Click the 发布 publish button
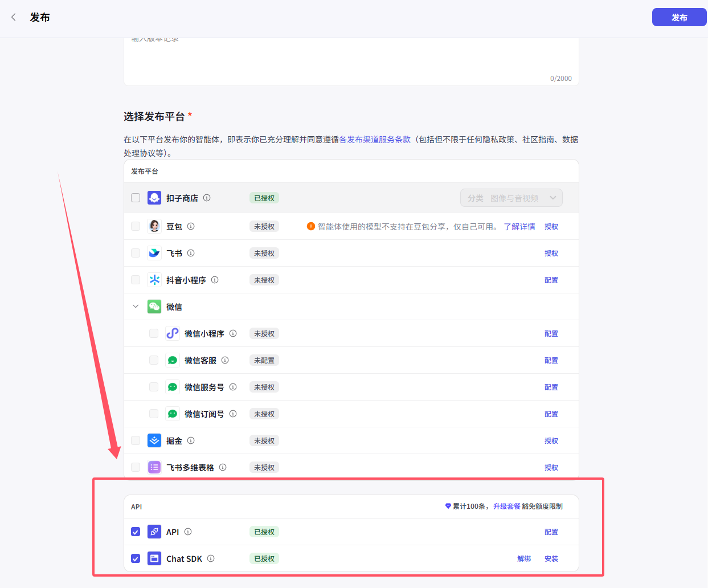708x588 pixels. (x=679, y=17)
